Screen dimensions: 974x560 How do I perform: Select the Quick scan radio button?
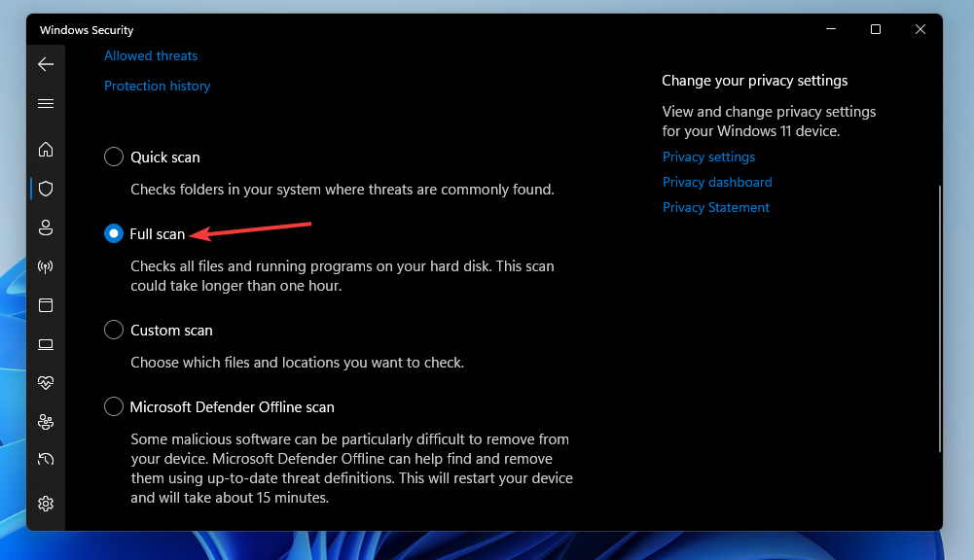pyautogui.click(x=114, y=157)
